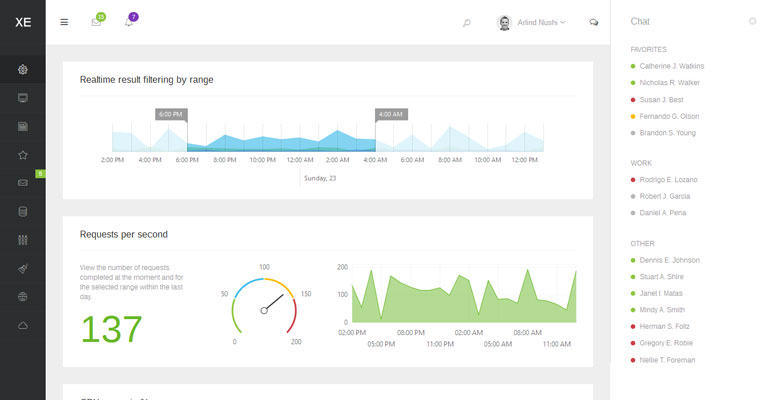
Task: Open the desktop monitor icon in the sidebar
Action: [23, 98]
